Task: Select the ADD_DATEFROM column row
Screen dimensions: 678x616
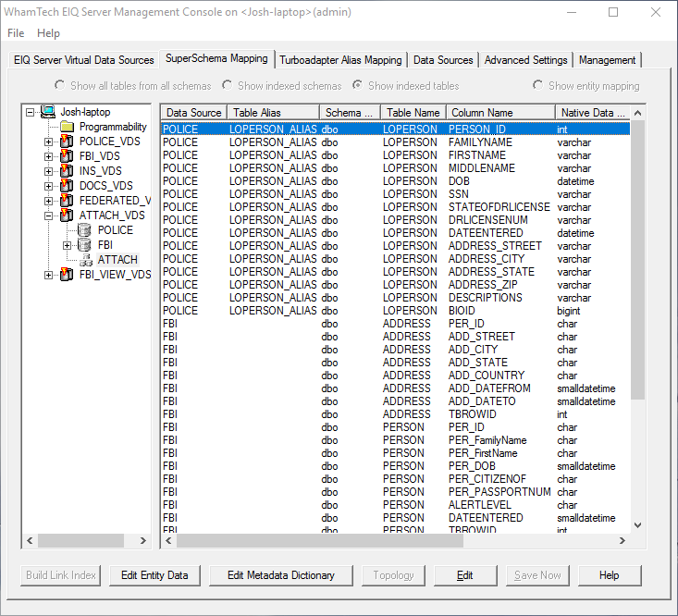Action: (395, 388)
